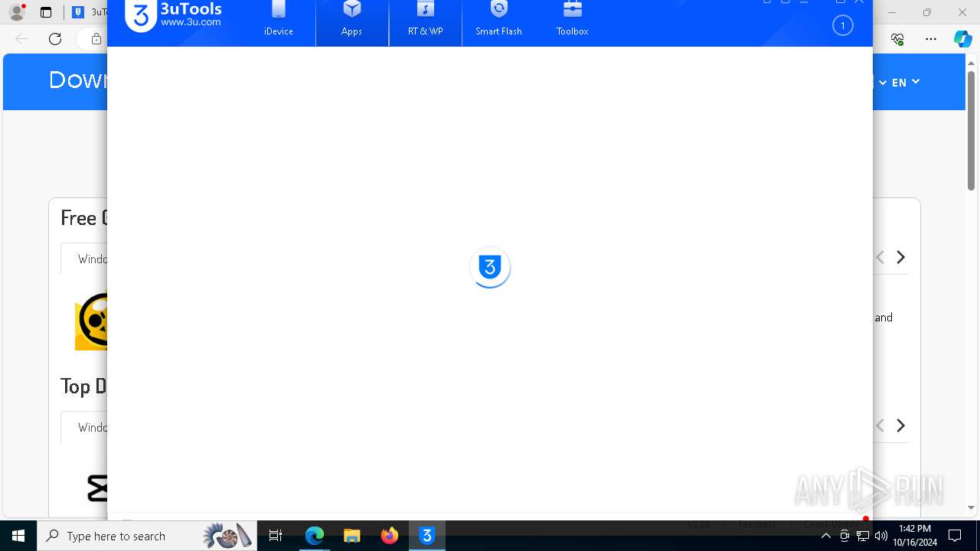Show hidden system tray icons
The image size is (980, 551).
(826, 536)
